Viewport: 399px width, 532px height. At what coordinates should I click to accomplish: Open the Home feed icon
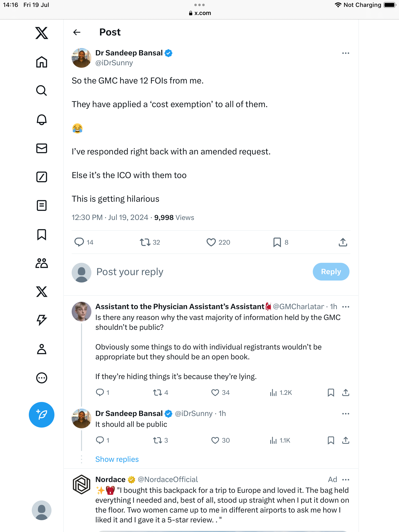point(42,62)
